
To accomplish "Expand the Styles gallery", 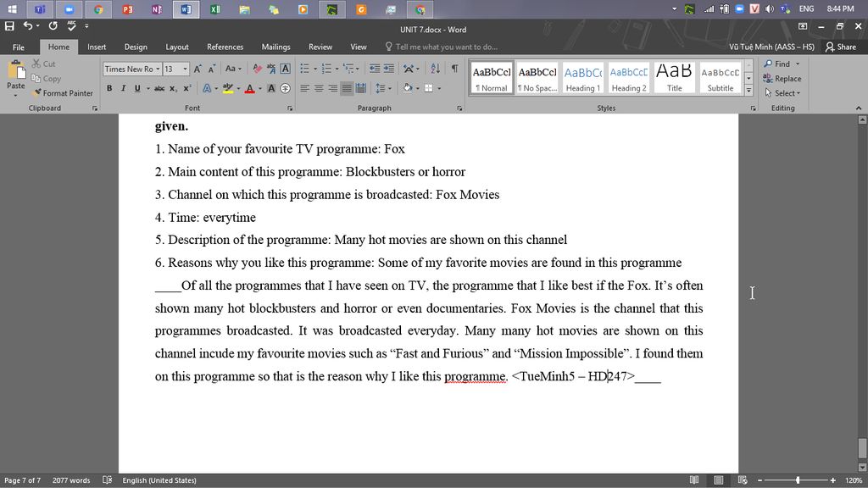I will click(x=748, y=90).
